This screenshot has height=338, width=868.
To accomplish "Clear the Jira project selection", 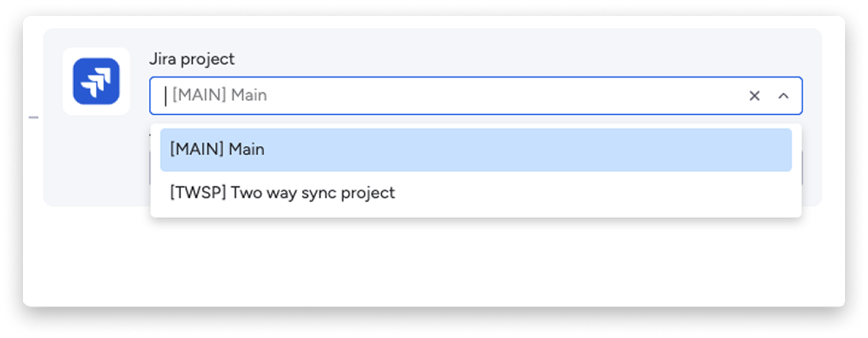I will click(754, 96).
